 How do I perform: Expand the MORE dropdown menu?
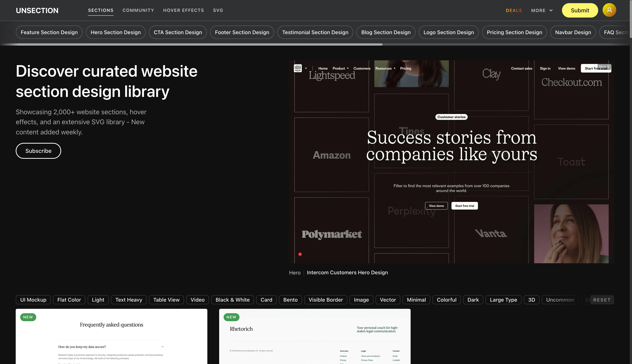point(542,11)
